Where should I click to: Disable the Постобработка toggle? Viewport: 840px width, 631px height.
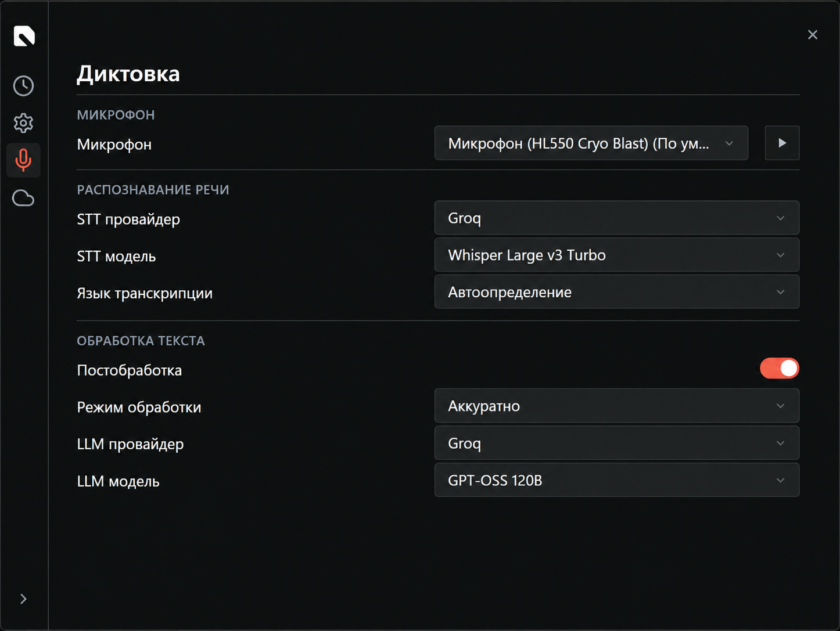tap(780, 368)
